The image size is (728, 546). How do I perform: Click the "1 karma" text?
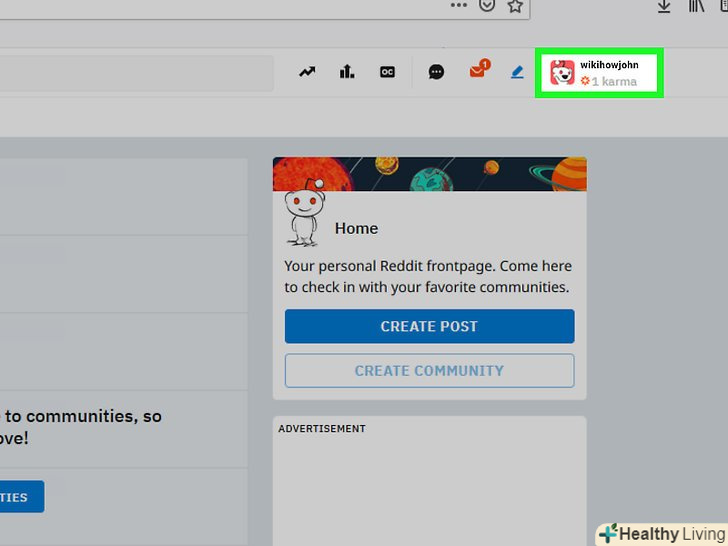click(614, 82)
